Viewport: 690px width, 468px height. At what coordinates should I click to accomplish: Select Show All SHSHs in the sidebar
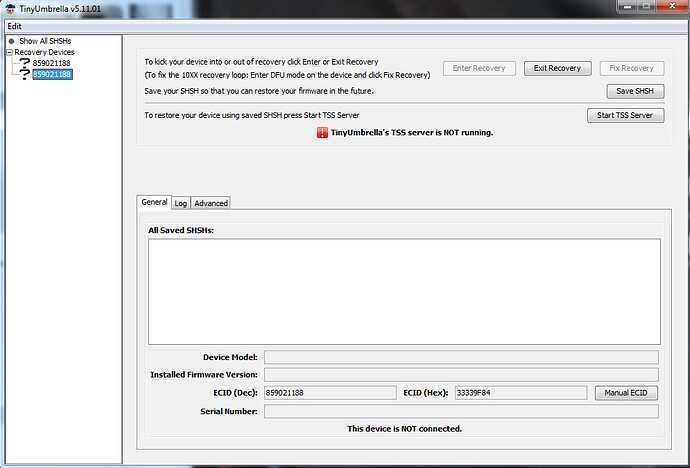click(45, 41)
